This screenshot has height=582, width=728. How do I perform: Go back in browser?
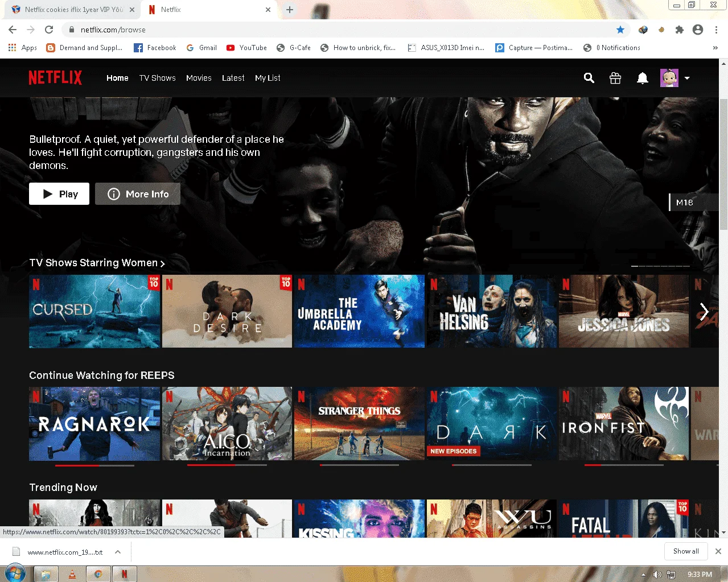tap(13, 30)
